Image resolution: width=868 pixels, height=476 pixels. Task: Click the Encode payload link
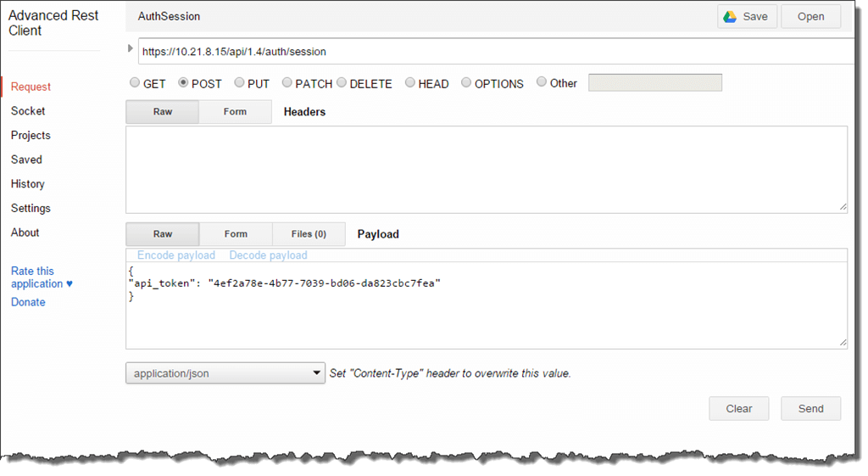(176, 255)
